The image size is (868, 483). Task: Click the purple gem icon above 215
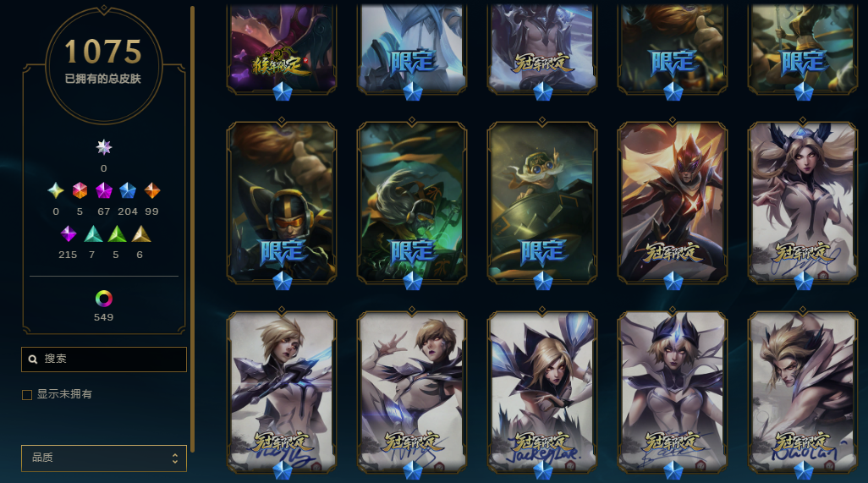pos(68,234)
